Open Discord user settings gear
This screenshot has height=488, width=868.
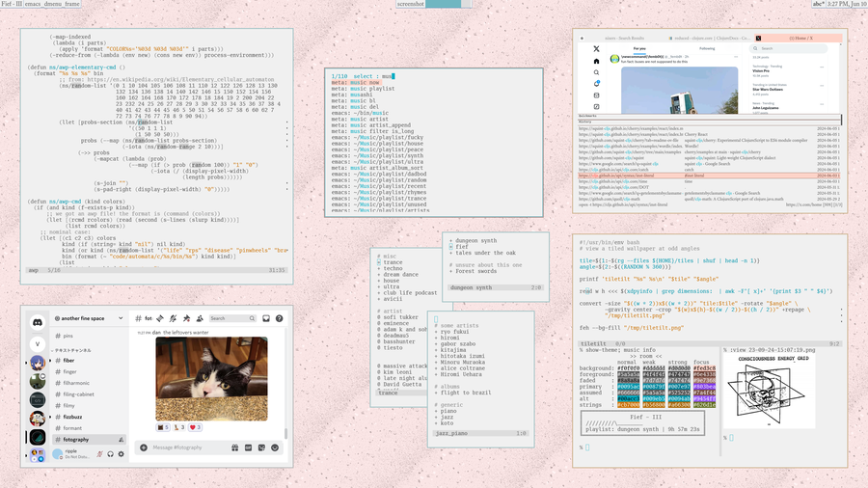[x=122, y=454]
